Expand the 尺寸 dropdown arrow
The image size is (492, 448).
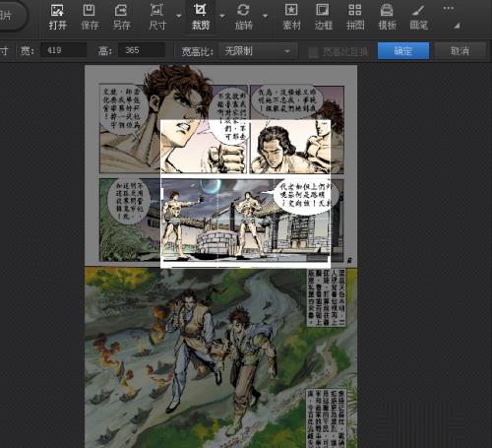(179, 16)
